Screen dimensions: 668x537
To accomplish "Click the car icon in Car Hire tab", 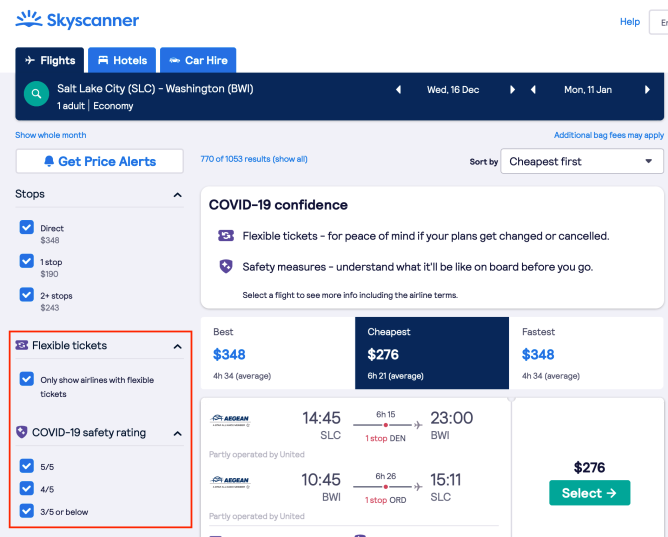I will (x=175, y=60).
